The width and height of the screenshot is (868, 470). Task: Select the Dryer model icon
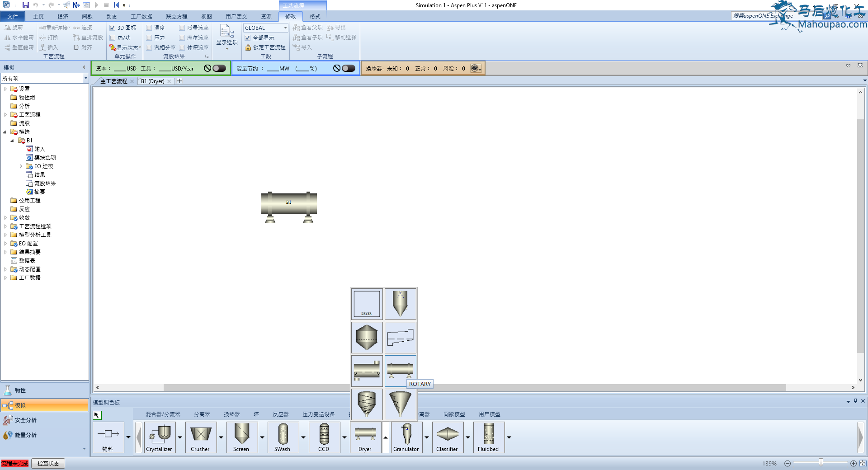pos(365,437)
